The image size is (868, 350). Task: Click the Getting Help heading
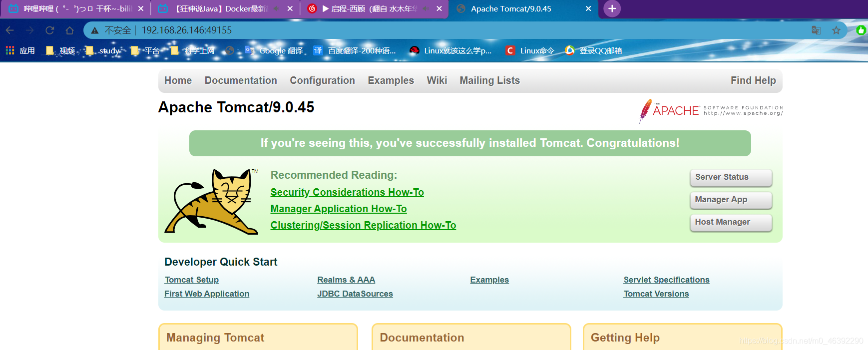pyautogui.click(x=625, y=338)
